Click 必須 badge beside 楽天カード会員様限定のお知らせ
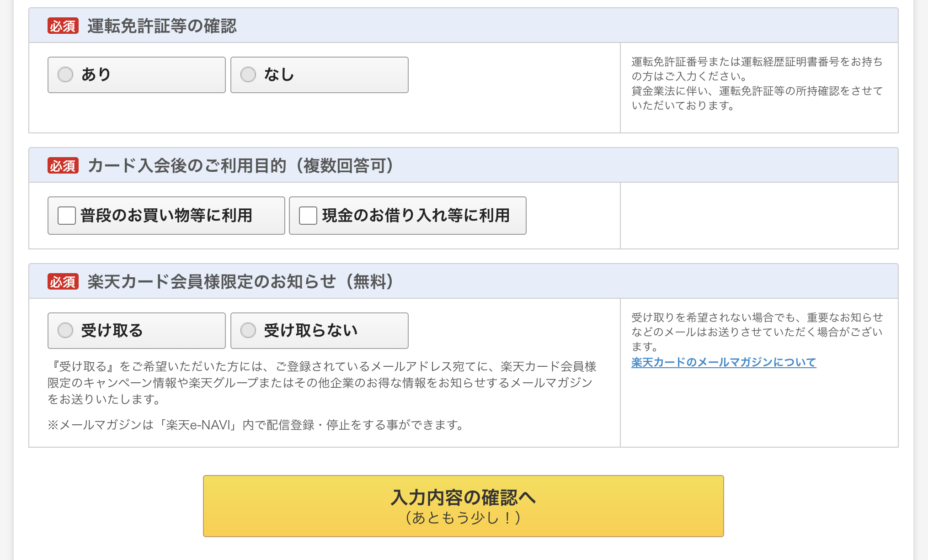 coord(63,282)
